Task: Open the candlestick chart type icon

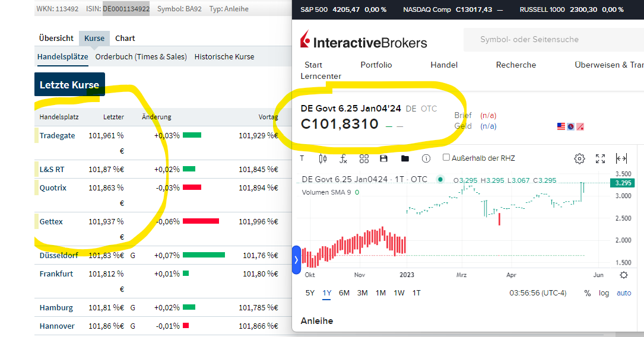Action: click(x=323, y=158)
